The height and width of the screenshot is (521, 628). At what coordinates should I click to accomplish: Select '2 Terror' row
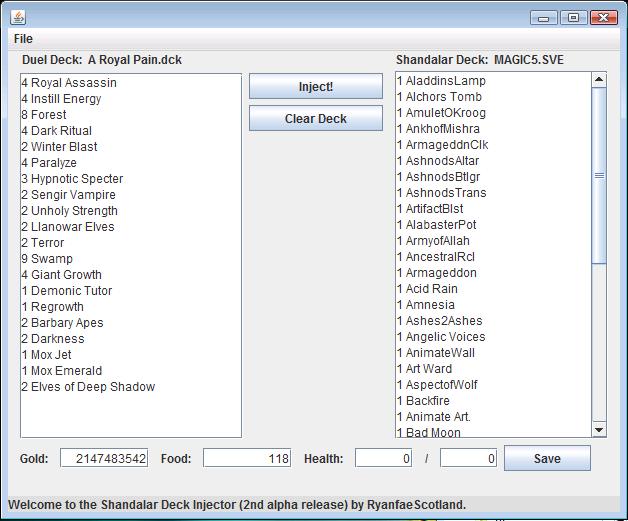point(131,243)
